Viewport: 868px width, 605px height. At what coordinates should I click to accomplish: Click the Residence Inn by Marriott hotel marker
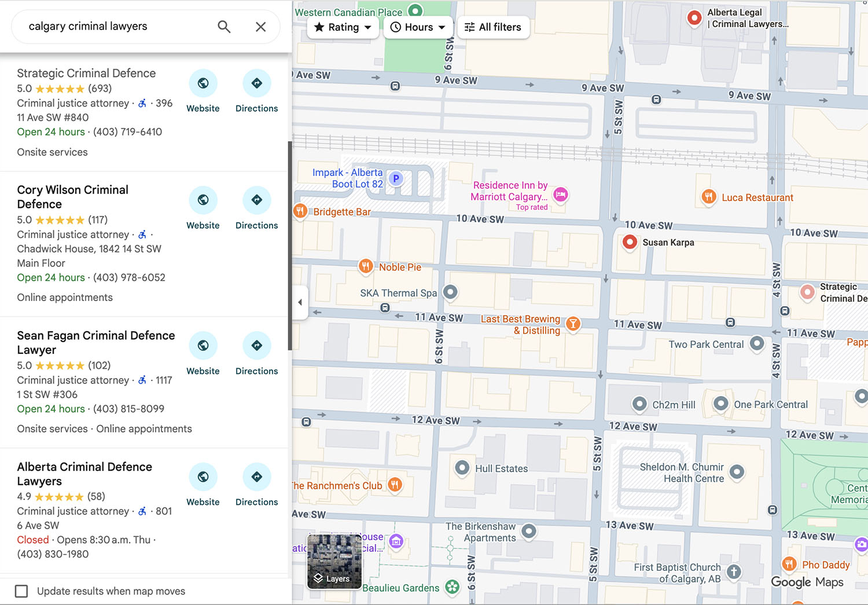coord(560,196)
